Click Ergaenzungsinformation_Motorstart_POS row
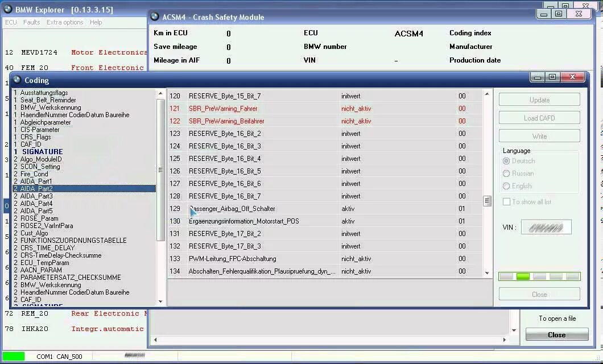 [x=325, y=221]
